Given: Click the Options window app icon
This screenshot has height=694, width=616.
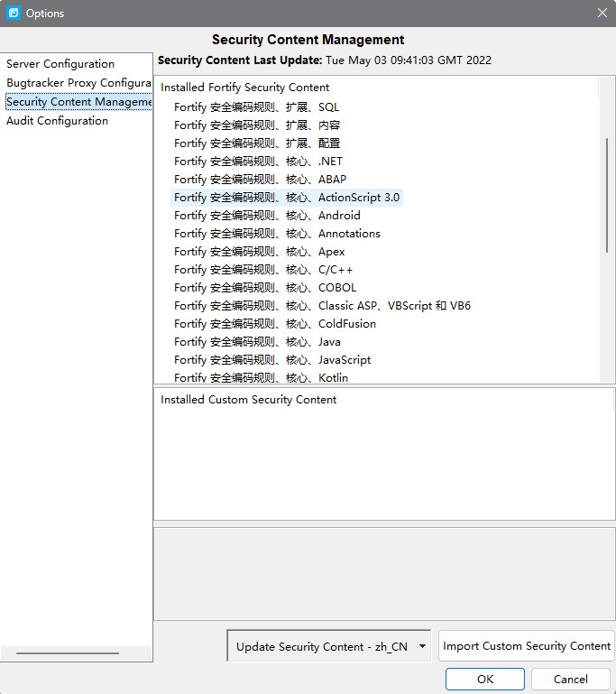Looking at the screenshot, I should click(x=14, y=13).
